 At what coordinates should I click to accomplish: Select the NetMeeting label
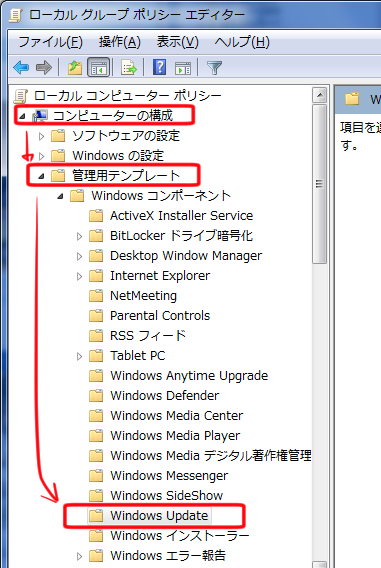(143, 296)
